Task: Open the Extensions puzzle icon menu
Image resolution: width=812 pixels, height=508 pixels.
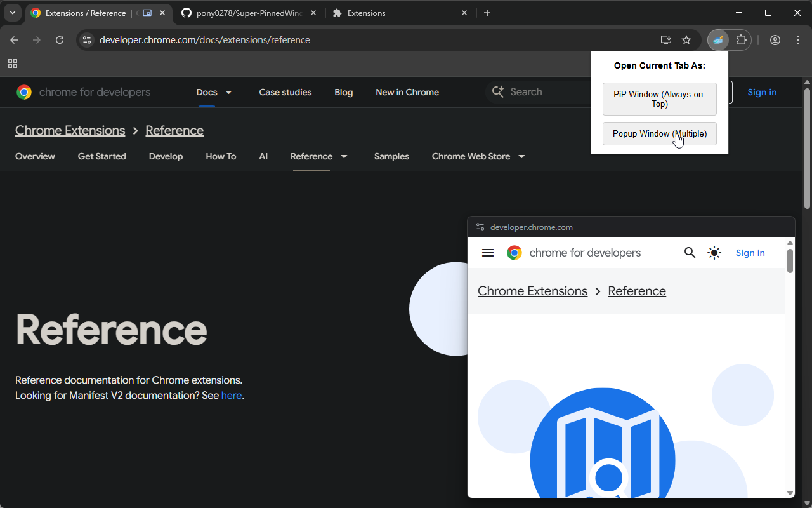Action: pyautogui.click(x=741, y=40)
